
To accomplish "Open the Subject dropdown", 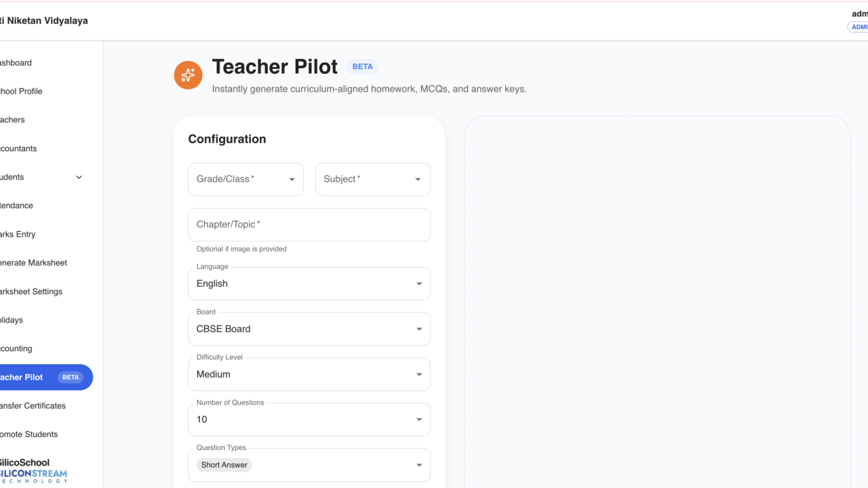I will tap(373, 179).
